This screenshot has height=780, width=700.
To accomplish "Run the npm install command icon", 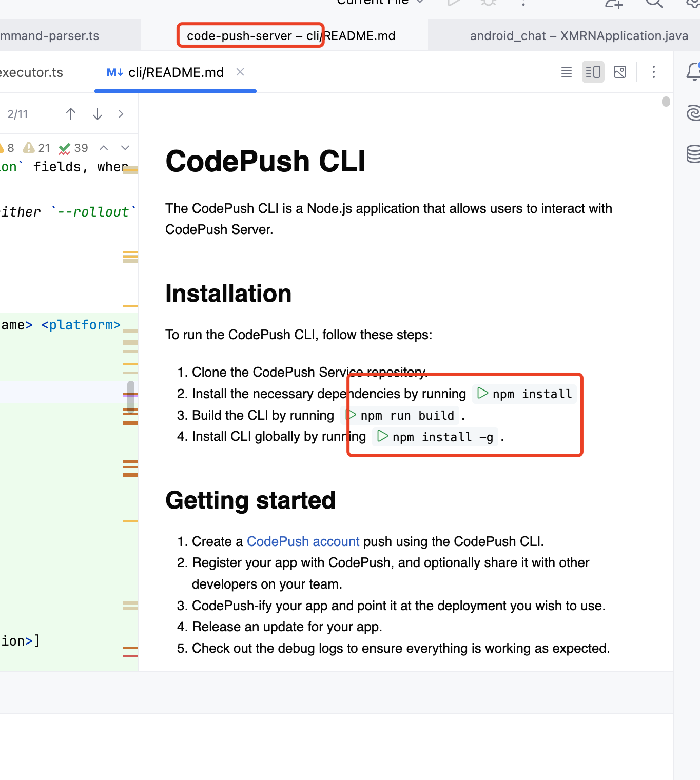I will pyautogui.click(x=482, y=394).
